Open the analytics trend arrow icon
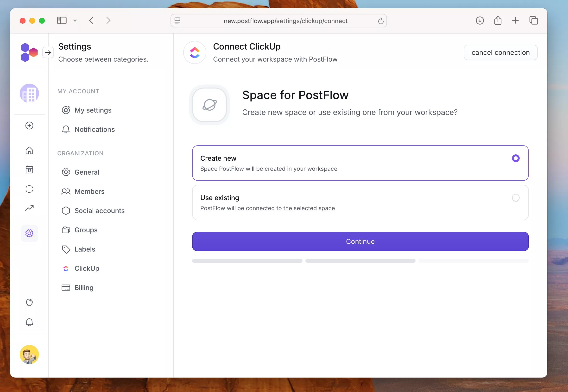Image resolution: width=568 pixels, height=392 pixels. pyautogui.click(x=29, y=208)
